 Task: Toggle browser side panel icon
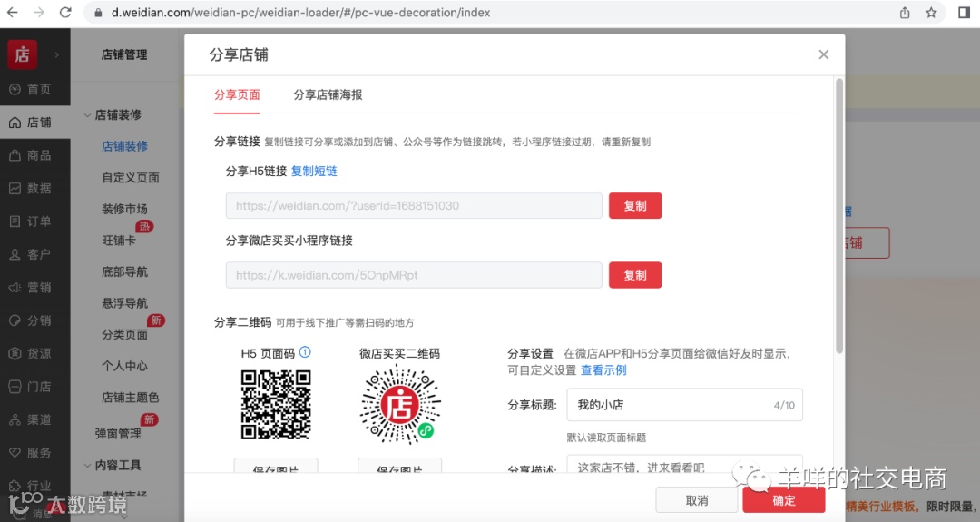(964, 13)
